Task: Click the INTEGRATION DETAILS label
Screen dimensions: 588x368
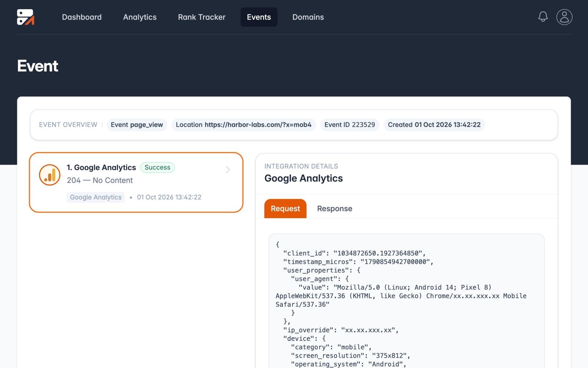Action: coord(301,166)
